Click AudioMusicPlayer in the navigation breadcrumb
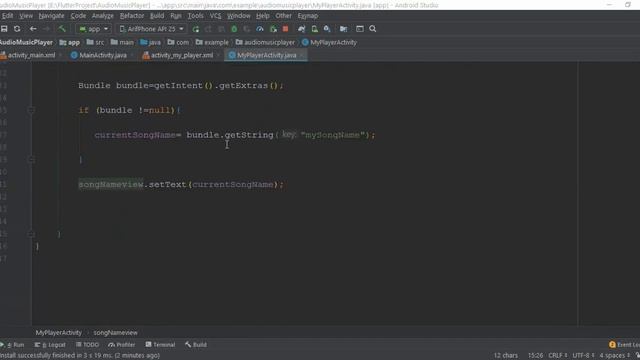 pos(26,42)
